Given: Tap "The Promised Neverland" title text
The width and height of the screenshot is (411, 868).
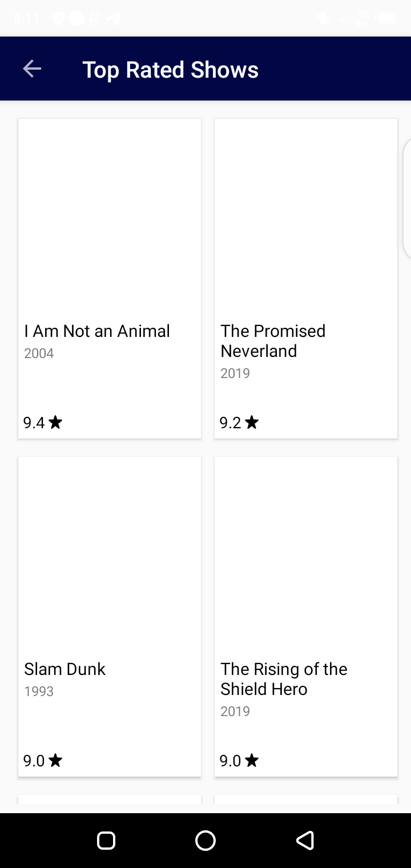Looking at the screenshot, I should point(273,341).
